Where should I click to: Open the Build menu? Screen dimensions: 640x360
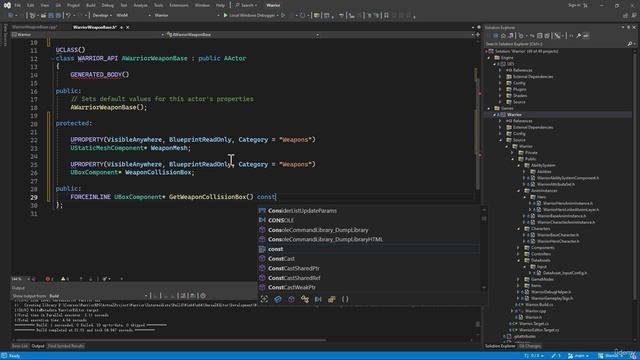tap(91, 5)
